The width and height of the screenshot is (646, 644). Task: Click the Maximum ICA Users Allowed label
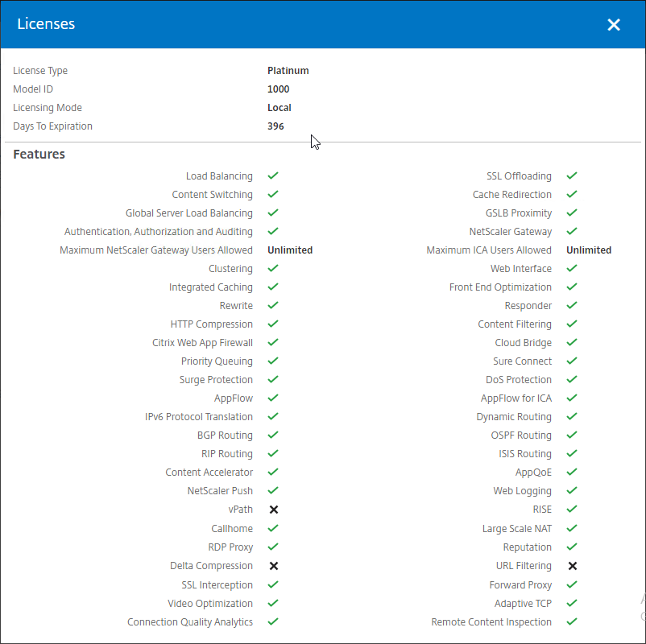pyautogui.click(x=489, y=250)
